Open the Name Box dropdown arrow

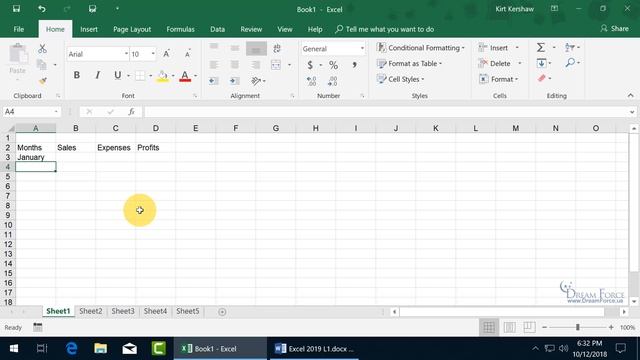(56, 111)
